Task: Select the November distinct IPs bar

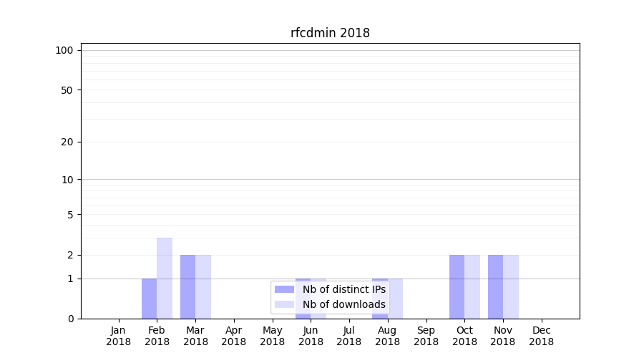Action: pos(495,286)
